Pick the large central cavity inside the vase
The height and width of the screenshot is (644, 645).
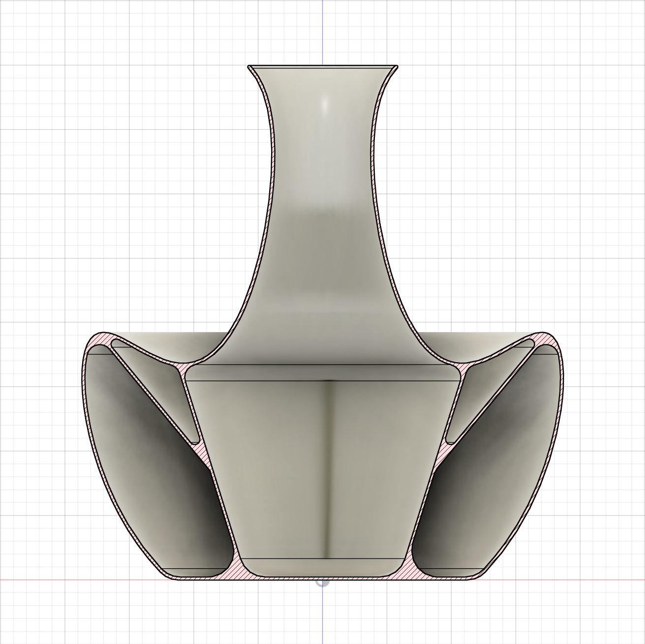coord(323,470)
